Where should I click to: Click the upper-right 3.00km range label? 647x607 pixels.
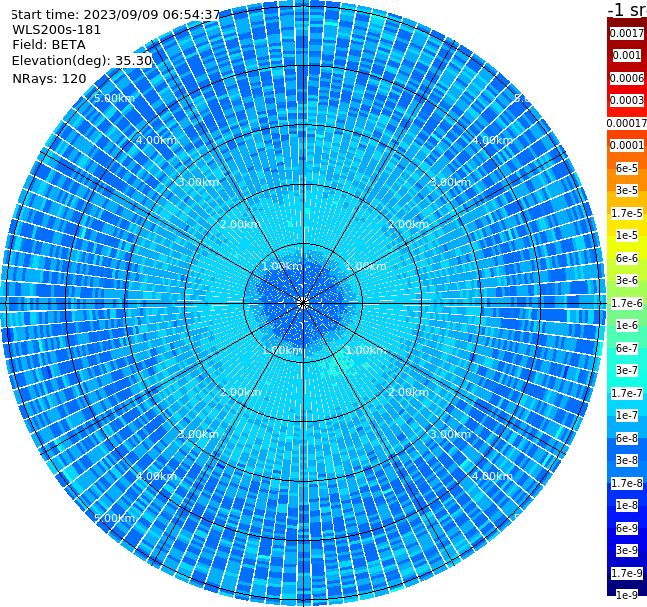coord(450,182)
